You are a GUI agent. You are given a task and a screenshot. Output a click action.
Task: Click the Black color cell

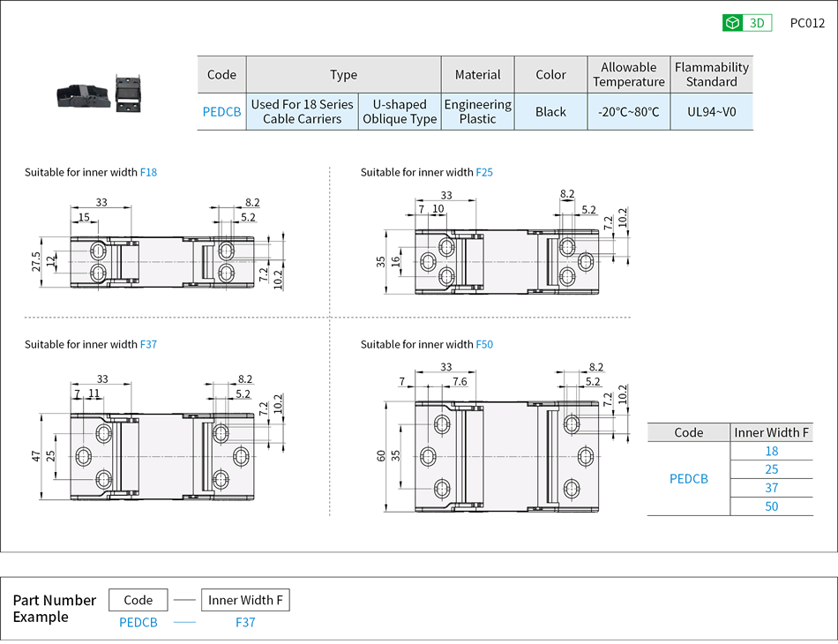pos(550,112)
